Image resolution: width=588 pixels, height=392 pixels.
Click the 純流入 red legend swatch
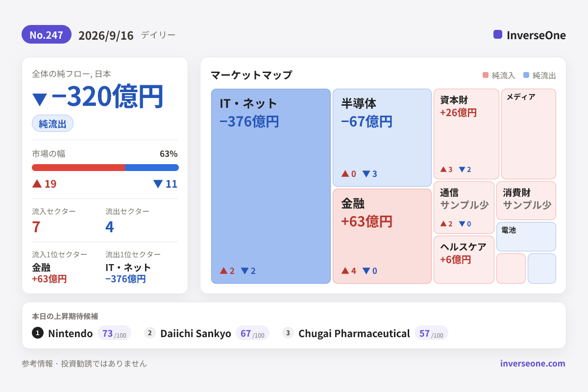pos(486,75)
